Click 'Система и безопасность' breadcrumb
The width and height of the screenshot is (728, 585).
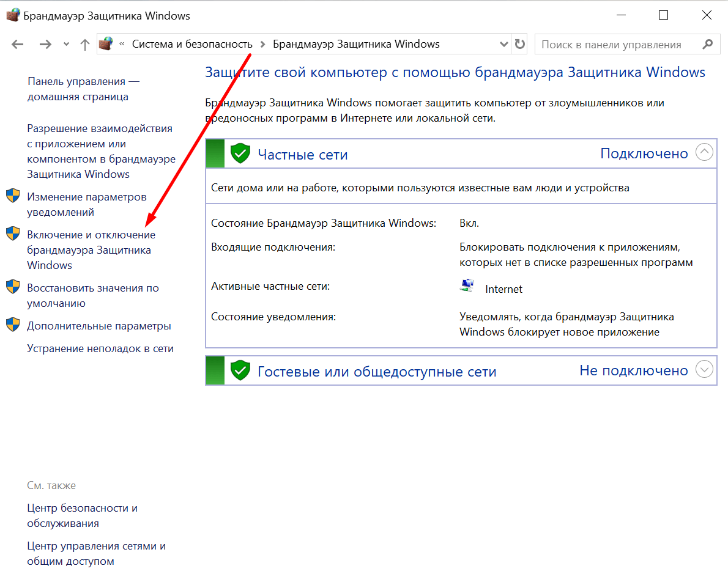pos(192,44)
